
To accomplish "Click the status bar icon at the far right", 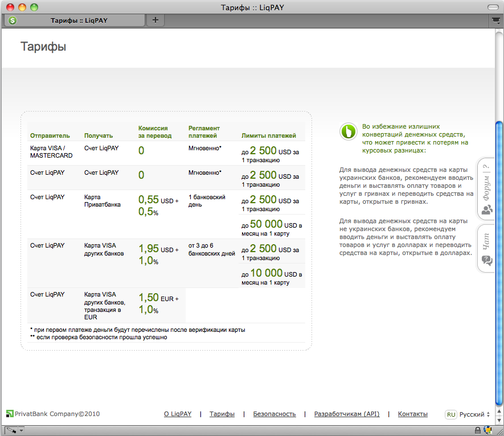I will 489,430.
